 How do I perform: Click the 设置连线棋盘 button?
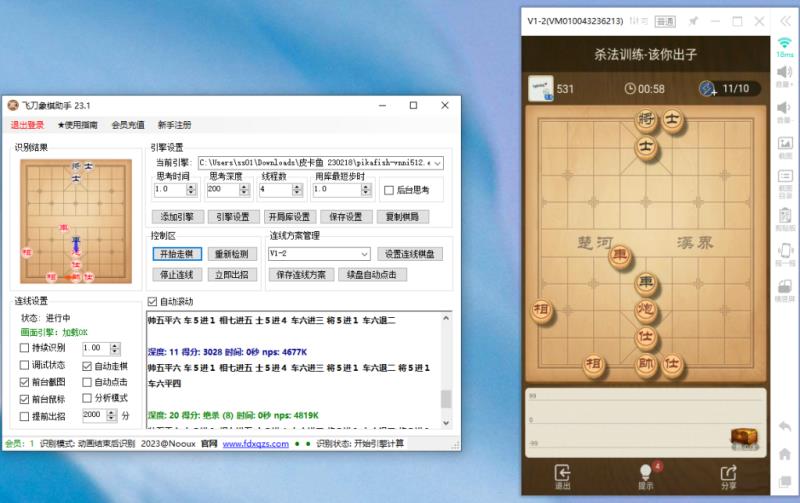click(x=410, y=254)
